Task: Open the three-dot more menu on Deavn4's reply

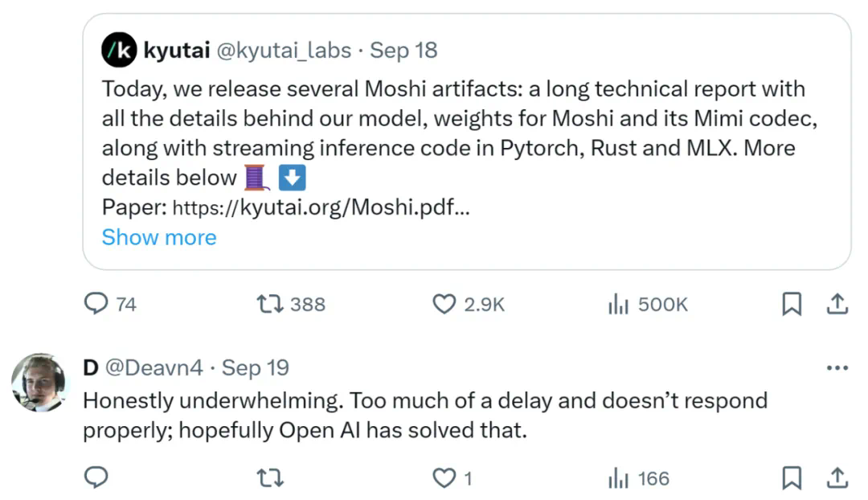Action: coord(837,368)
